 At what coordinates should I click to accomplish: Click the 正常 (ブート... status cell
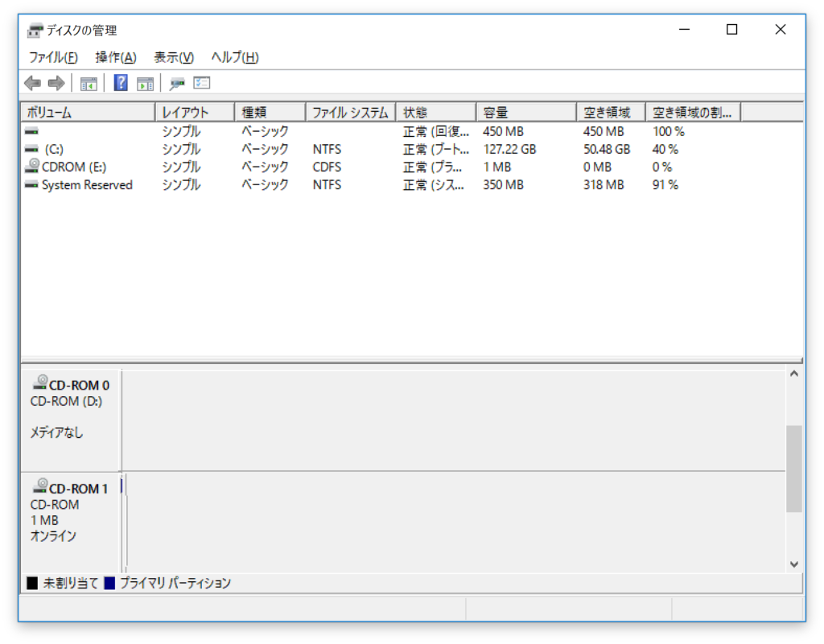(435, 149)
